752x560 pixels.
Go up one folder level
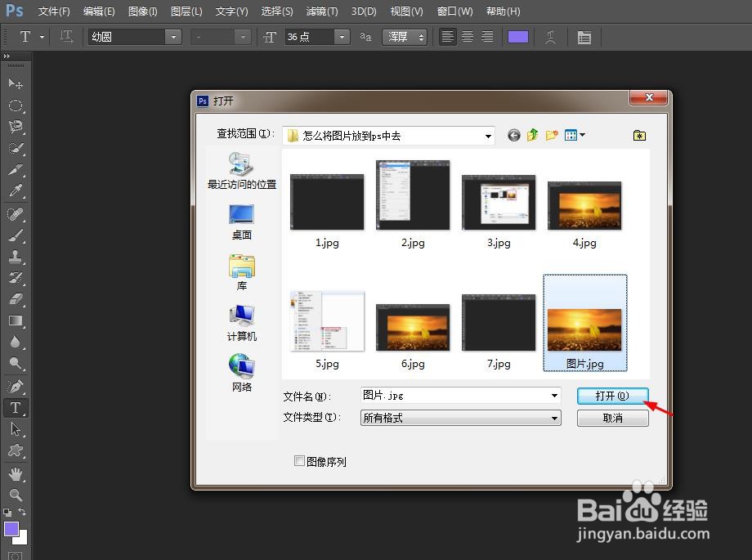(x=532, y=136)
